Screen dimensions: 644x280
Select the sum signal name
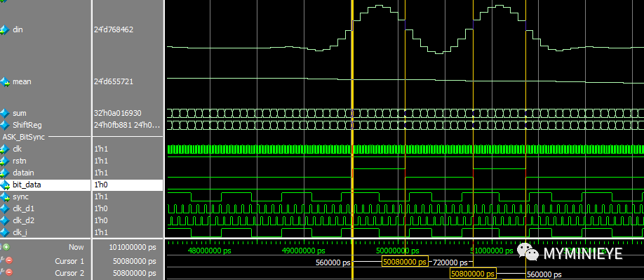[20, 113]
